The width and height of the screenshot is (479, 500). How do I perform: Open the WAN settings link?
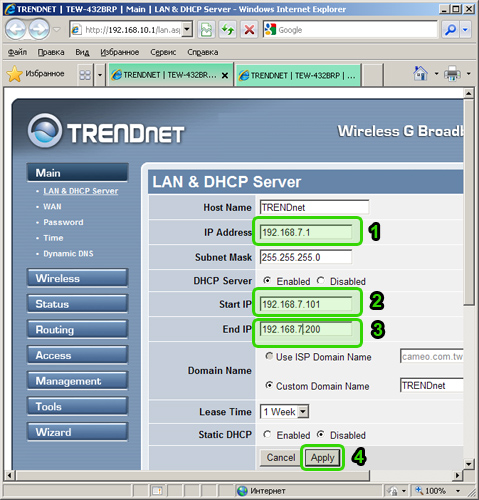click(52, 207)
